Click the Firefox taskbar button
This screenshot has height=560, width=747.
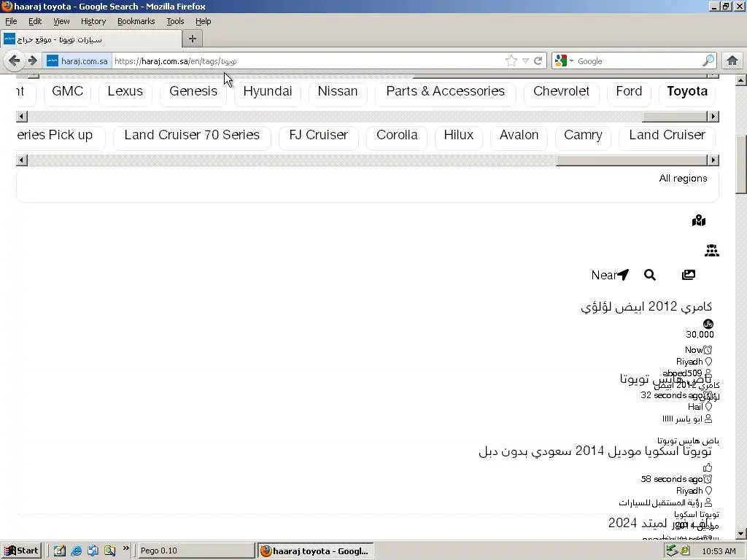tap(316, 551)
